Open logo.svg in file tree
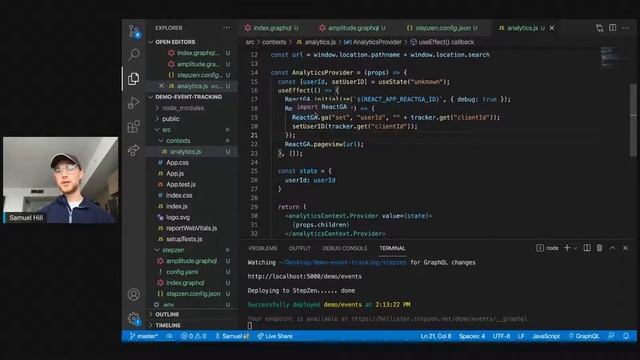Viewport: 640px width, 360px height. tap(178, 217)
